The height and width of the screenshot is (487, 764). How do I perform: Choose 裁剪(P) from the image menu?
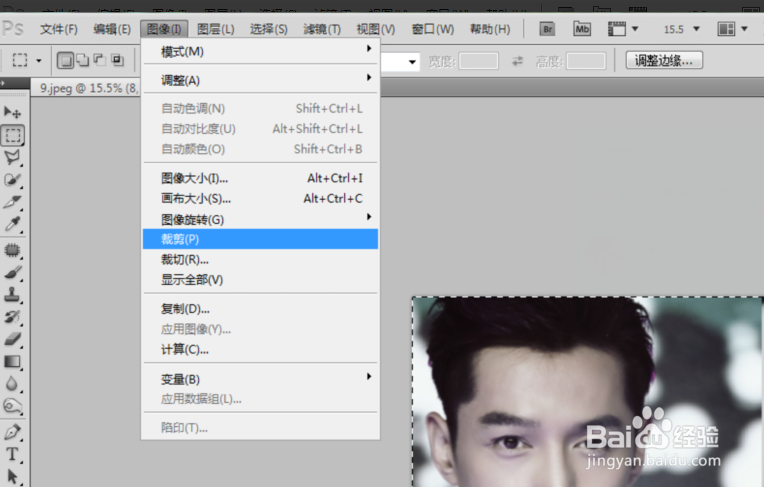pyautogui.click(x=260, y=239)
